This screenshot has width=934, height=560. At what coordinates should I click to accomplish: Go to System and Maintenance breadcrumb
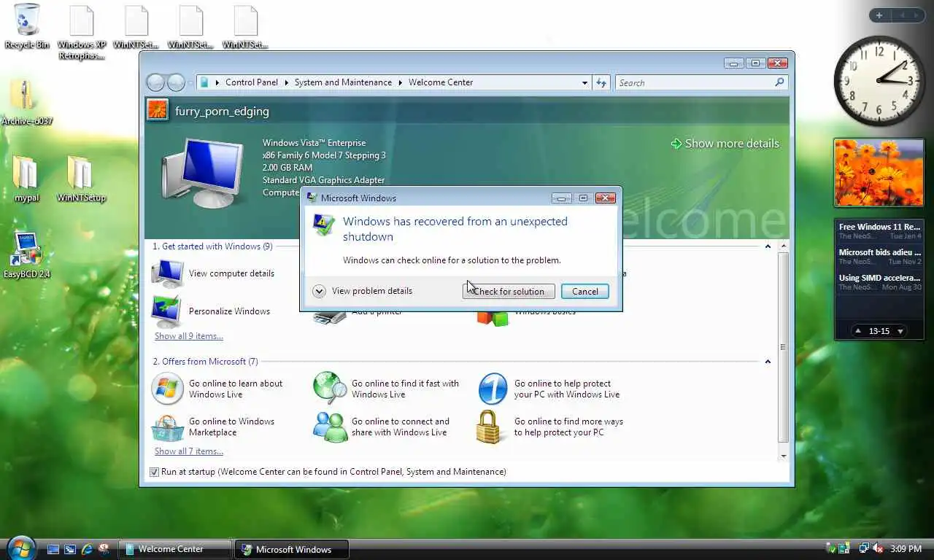[343, 82]
